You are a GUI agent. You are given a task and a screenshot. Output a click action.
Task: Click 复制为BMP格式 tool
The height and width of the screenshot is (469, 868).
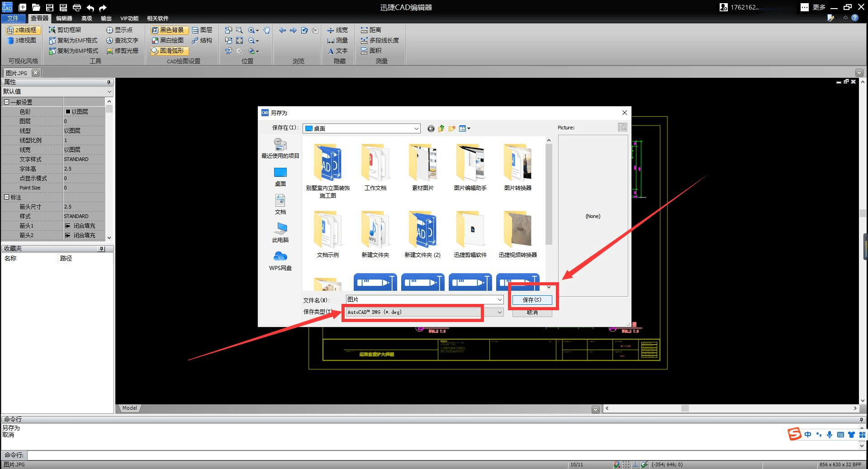73,51
